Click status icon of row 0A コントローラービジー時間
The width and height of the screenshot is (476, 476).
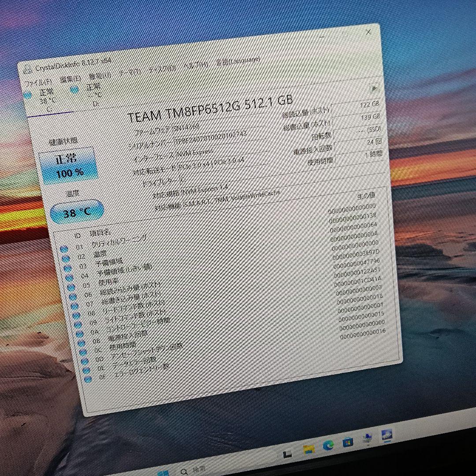(x=80, y=334)
